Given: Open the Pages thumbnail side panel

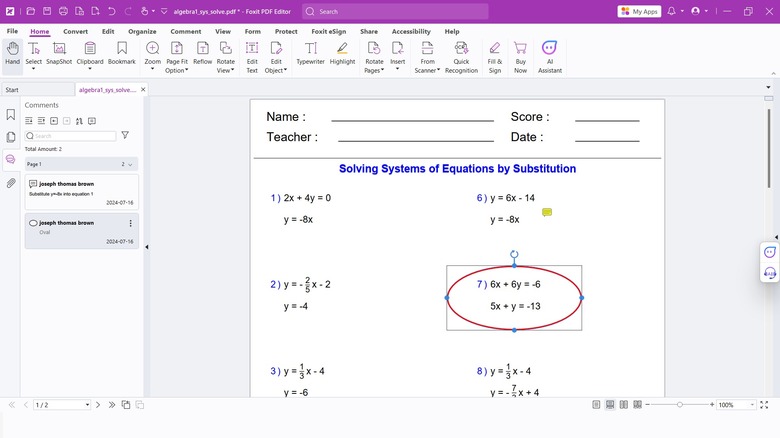Looking at the screenshot, I should 10,137.
